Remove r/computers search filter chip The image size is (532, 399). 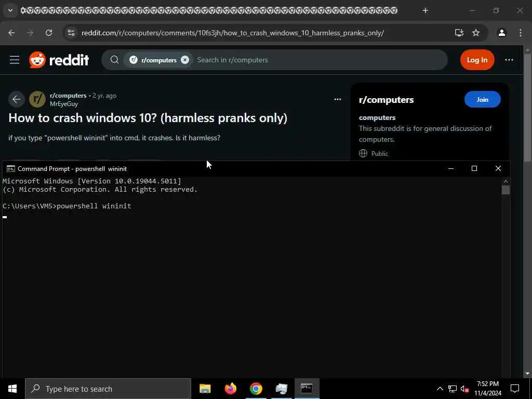184,60
